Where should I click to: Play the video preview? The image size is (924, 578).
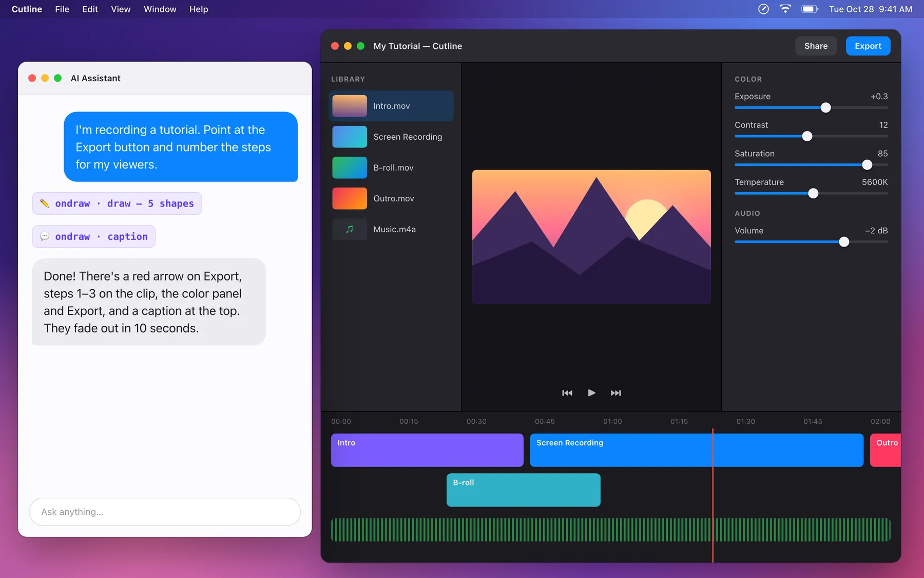(591, 393)
